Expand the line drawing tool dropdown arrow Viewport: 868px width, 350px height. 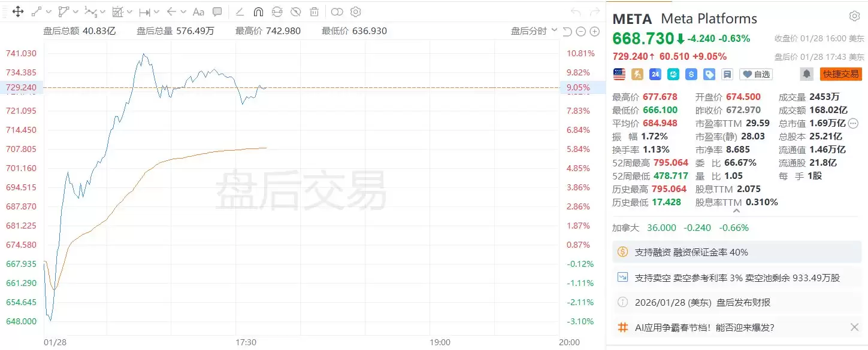[49, 11]
